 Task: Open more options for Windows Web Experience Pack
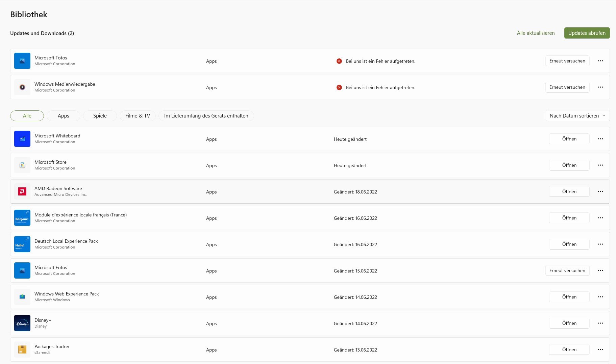tap(600, 297)
